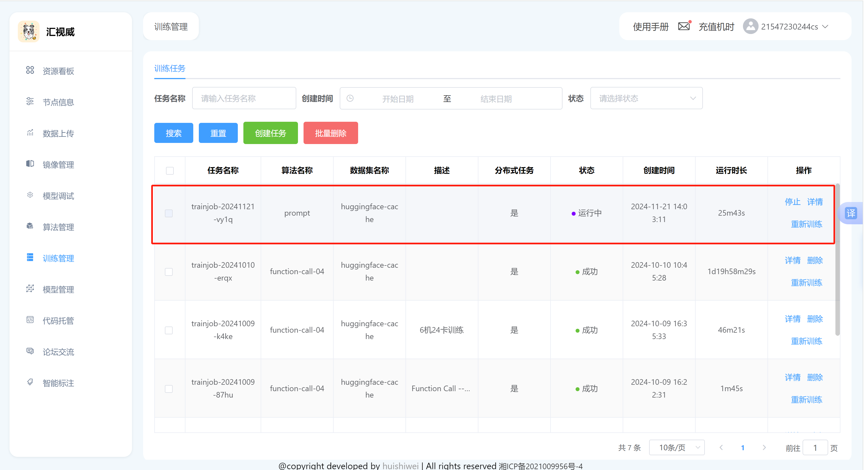Click the 搜索 button

pyautogui.click(x=173, y=133)
